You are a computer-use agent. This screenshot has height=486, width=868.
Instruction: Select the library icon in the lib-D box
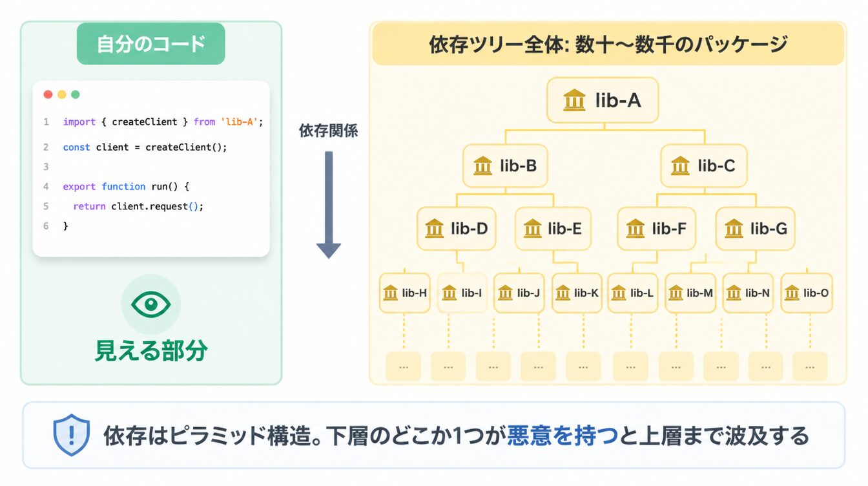[435, 228]
